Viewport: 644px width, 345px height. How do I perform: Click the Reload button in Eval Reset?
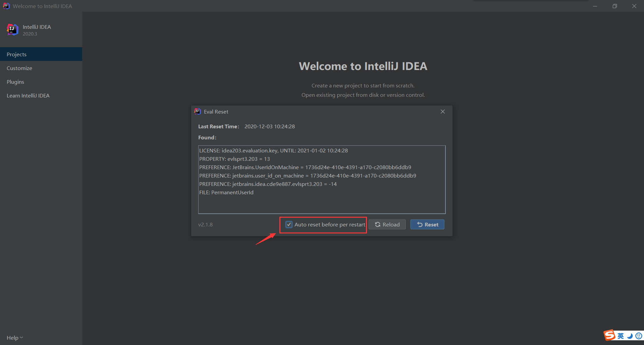[387, 224]
